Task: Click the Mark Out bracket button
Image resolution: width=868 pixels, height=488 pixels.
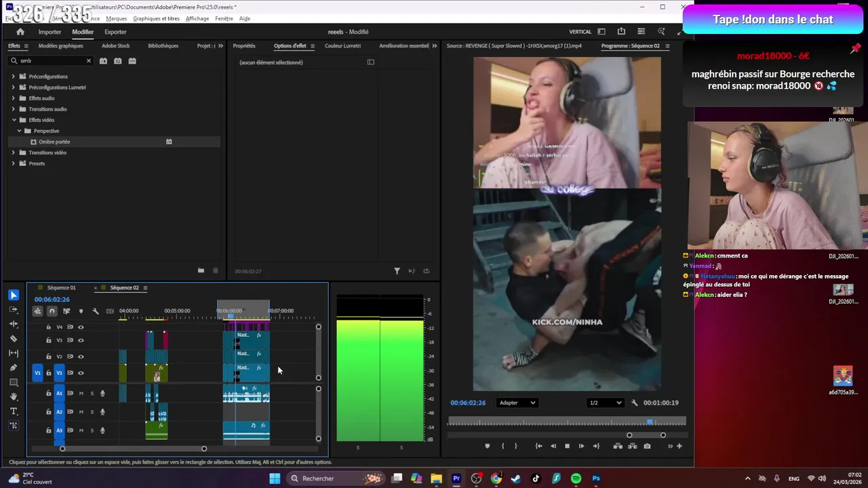Action: [515, 446]
